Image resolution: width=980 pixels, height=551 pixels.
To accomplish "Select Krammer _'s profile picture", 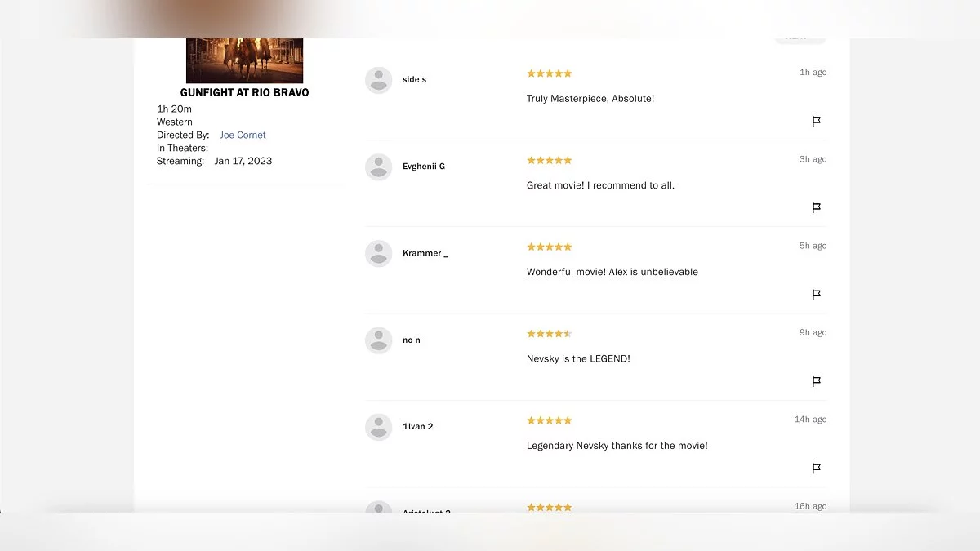I will tap(378, 253).
